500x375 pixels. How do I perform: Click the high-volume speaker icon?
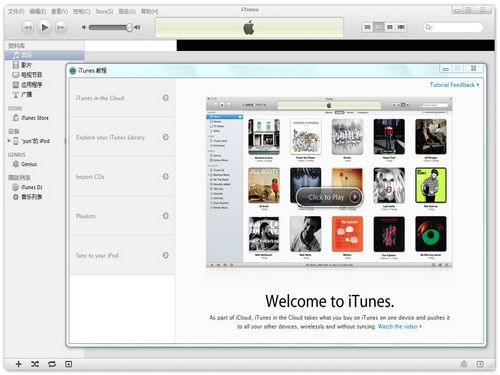137,27
